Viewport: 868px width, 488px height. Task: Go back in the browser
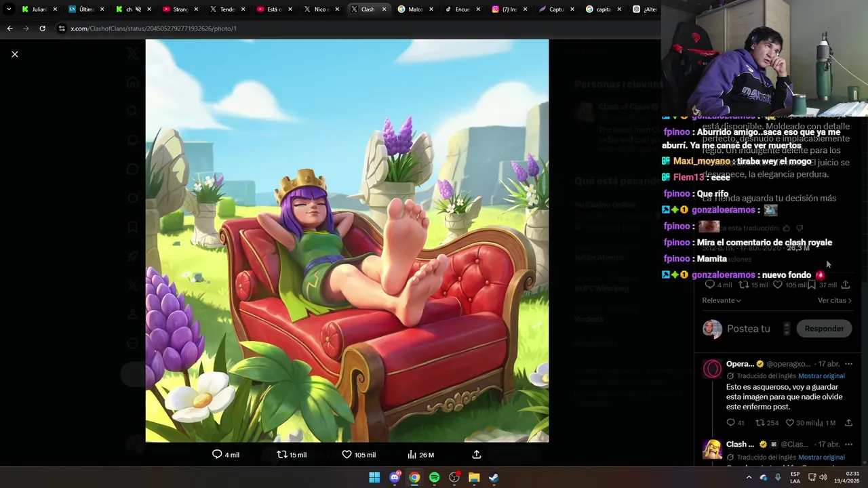coord(9,28)
